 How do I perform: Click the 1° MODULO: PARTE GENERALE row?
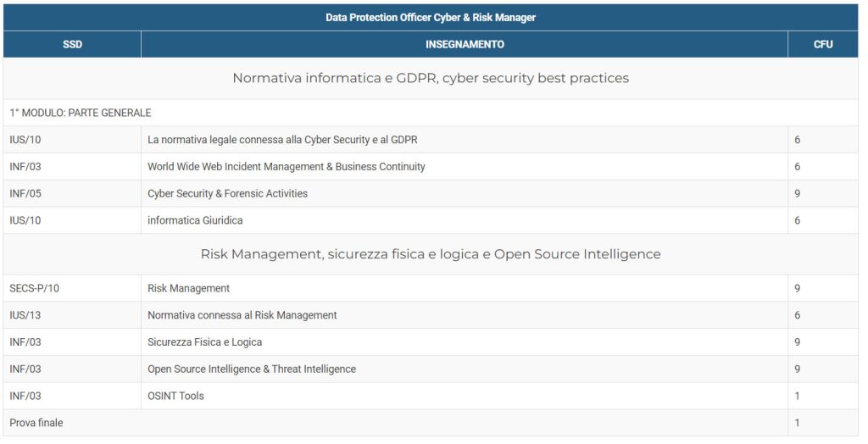(81, 113)
